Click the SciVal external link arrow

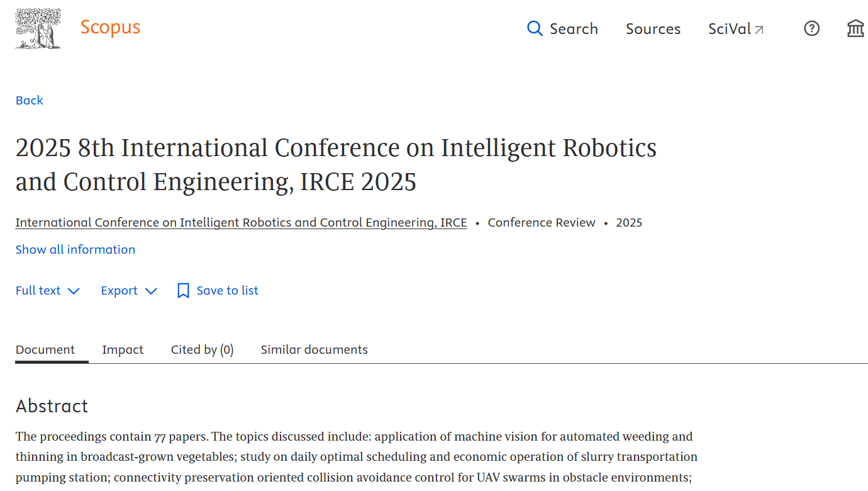(x=759, y=30)
